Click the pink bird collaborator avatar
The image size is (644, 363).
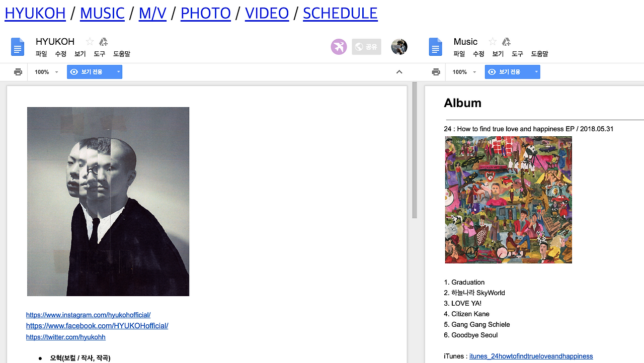coord(339,47)
